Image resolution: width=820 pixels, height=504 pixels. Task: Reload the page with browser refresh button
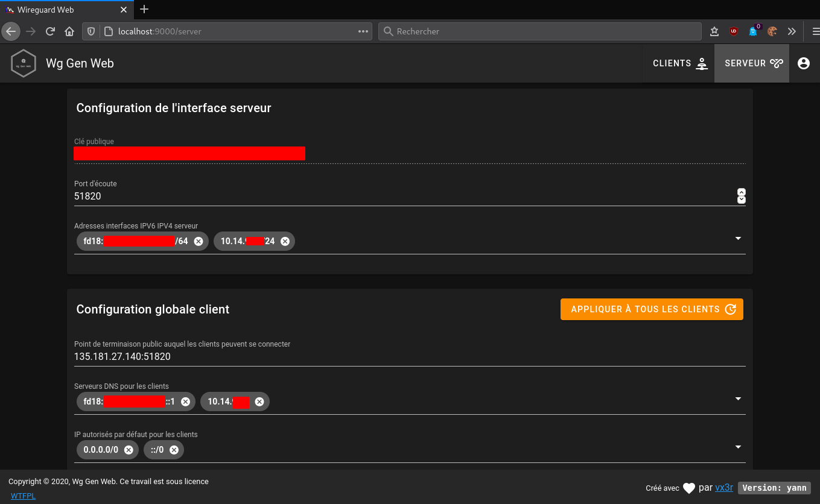pyautogui.click(x=50, y=31)
